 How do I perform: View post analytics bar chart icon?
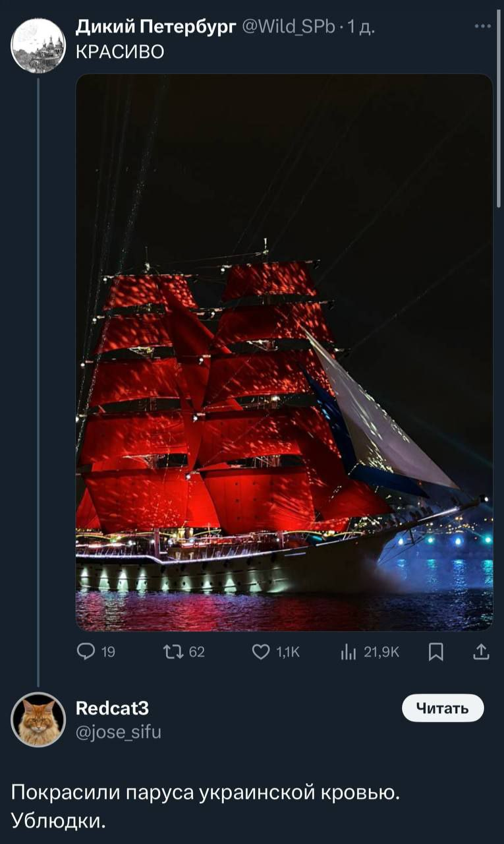point(349,652)
